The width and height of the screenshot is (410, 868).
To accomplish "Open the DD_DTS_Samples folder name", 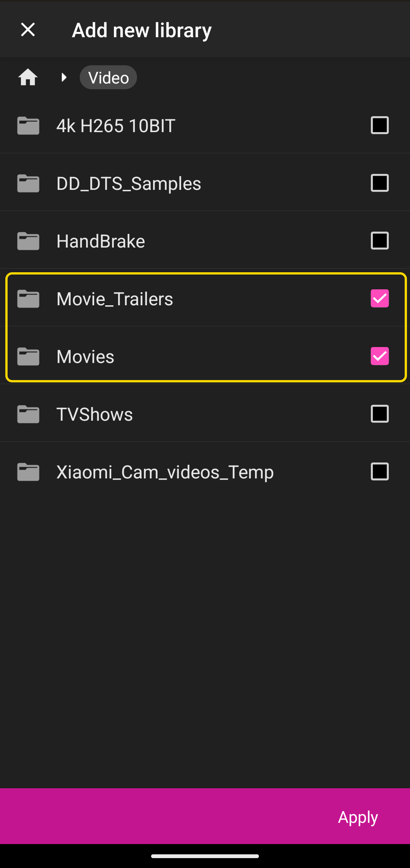I will 129,183.
